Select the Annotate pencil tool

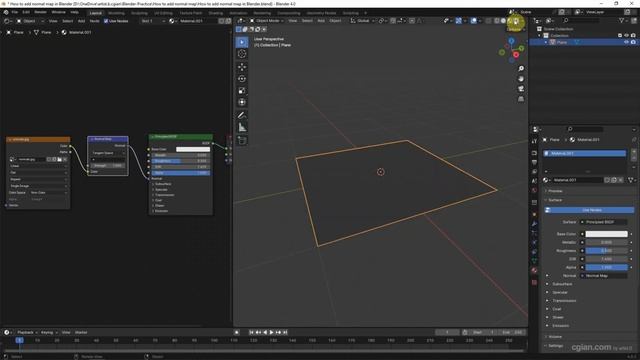point(242,116)
